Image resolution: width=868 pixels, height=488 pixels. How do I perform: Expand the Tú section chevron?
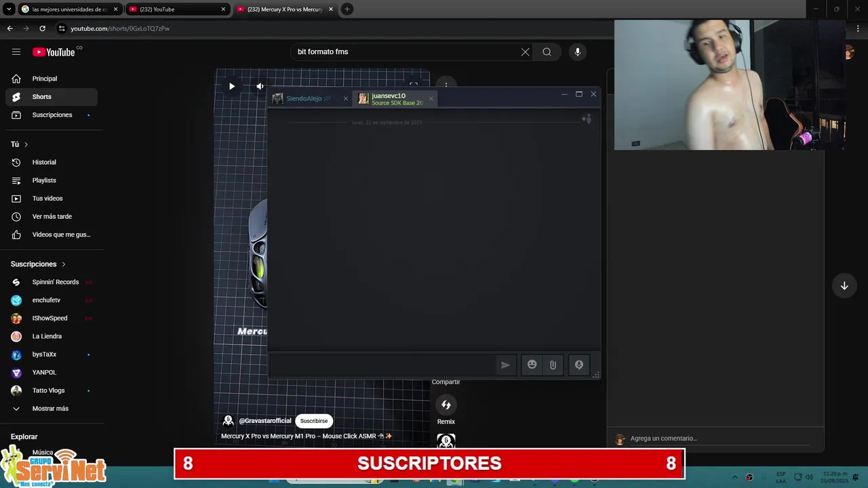(x=26, y=144)
